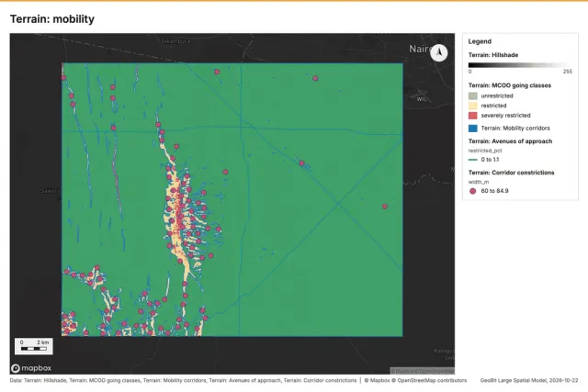Click the "unrestricted" legend label
The width and height of the screenshot is (588, 392).
(x=497, y=96)
